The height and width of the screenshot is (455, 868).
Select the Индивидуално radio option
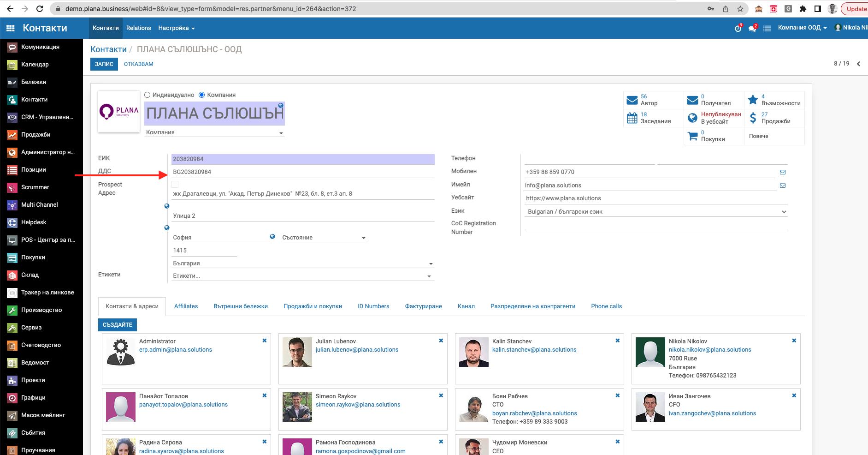click(x=148, y=95)
